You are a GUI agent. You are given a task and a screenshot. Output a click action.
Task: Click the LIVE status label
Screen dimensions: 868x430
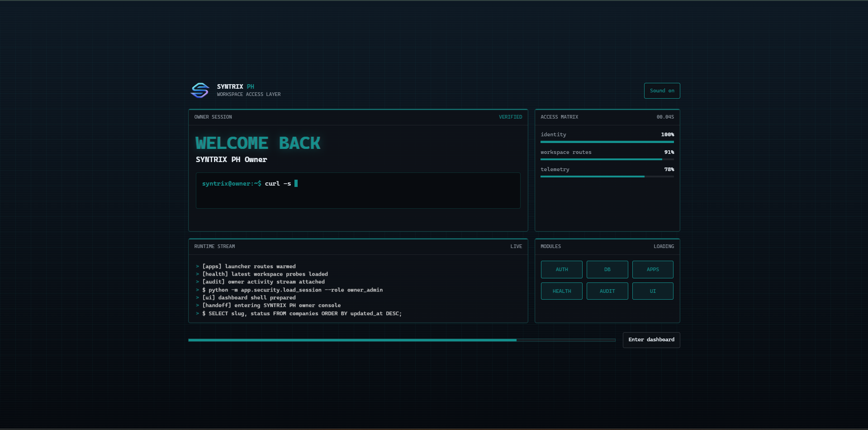click(516, 246)
